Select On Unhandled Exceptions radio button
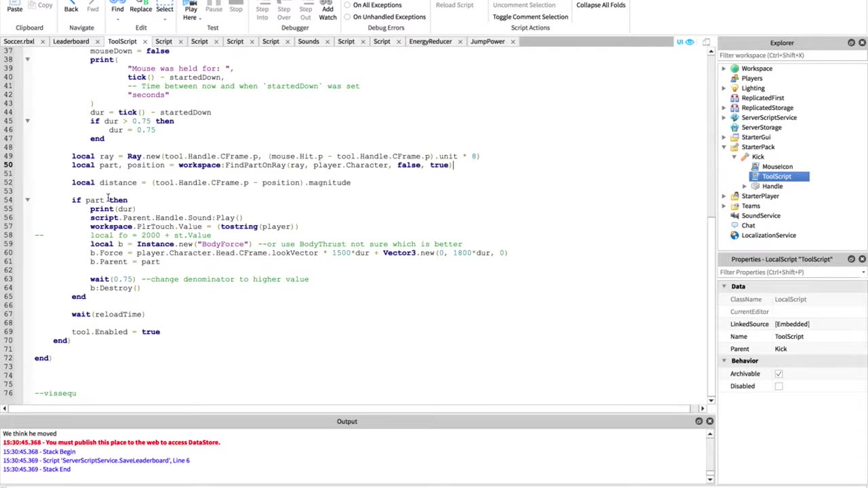 (347, 17)
